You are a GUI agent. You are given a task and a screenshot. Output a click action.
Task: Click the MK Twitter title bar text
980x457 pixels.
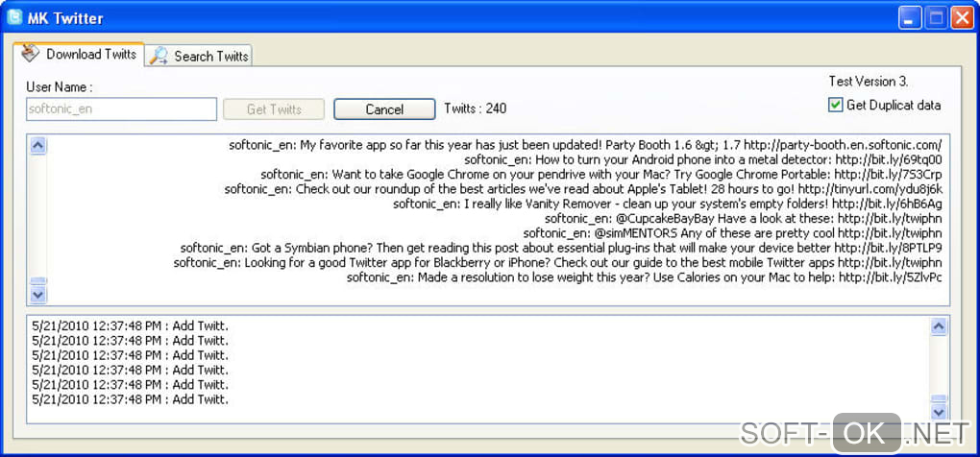[x=65, y=18]
